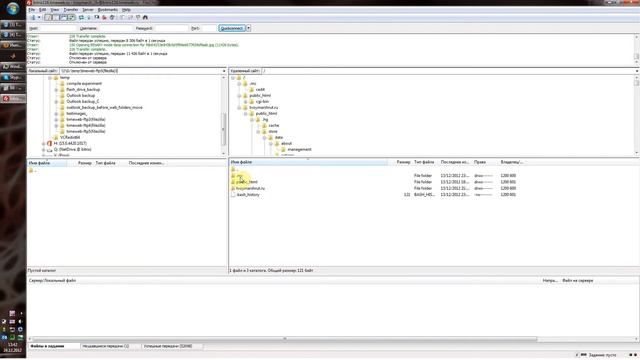The height and width of the screenshot is (360, 640).
Task: Toggle directory comparison toolbar icon
Action: pyautogui.click(x=130, y=18)
